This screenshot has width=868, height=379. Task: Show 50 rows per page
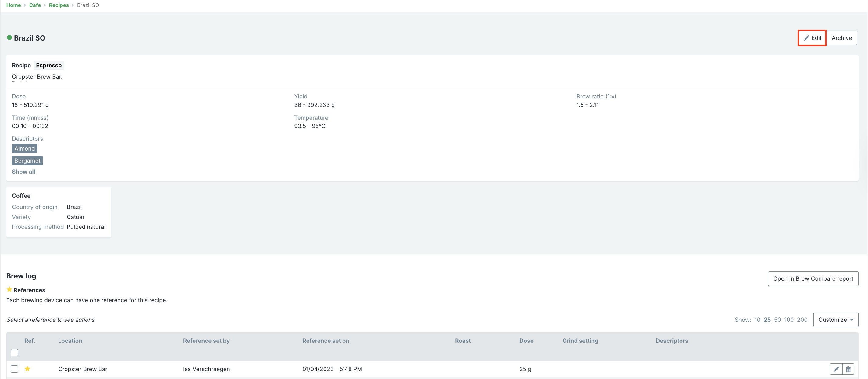[x=777, y=320]
